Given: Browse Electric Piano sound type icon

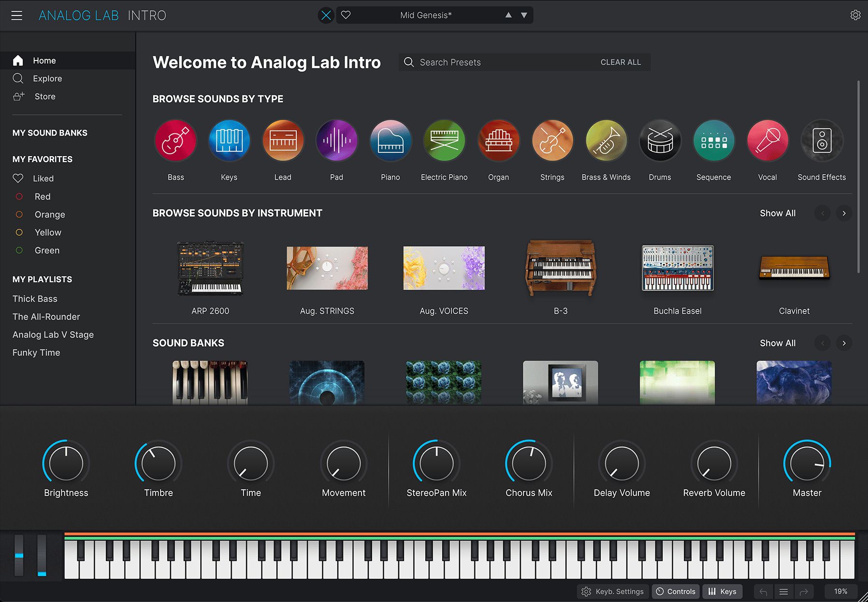Looking at the screenshot, I should tap(444, 141).
